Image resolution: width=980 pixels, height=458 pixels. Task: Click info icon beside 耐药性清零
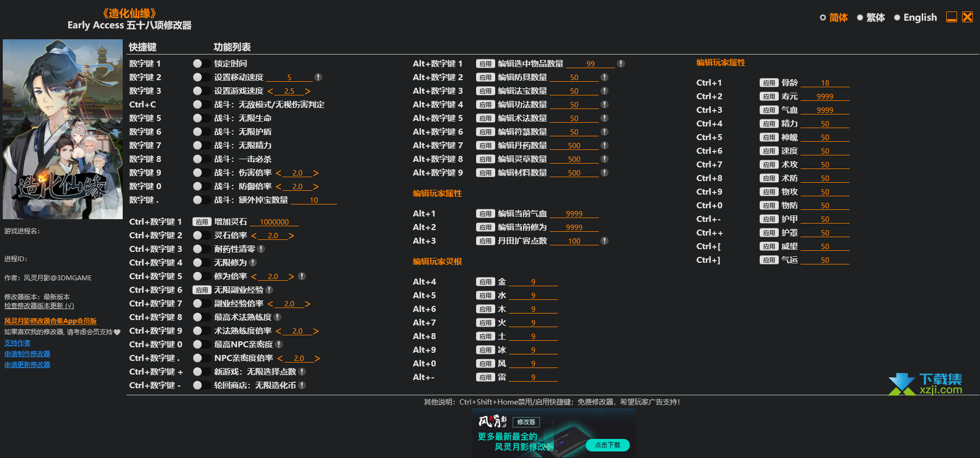click(261, 249)
